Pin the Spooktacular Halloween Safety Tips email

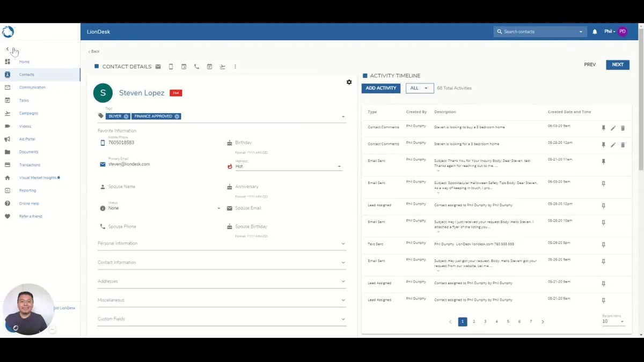pyautogui.click(x=603, y=183)
